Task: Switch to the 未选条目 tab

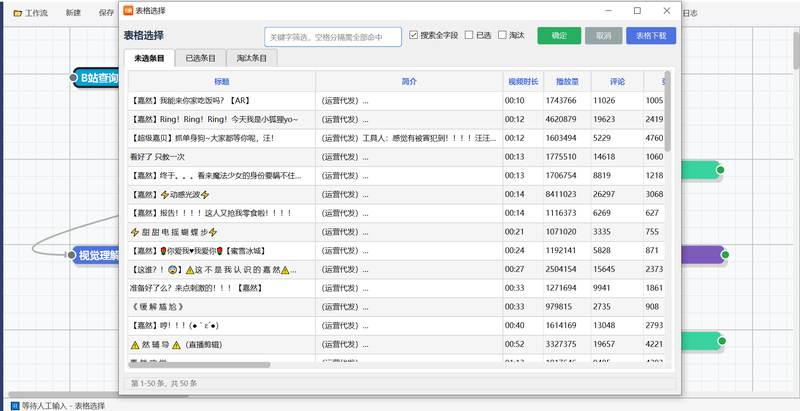Action: point(149,58)
